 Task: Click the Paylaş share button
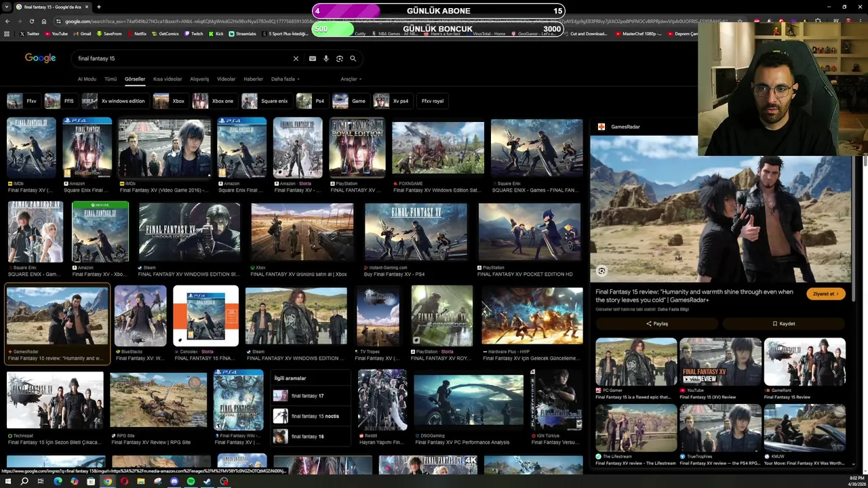(x=657, y=324)
